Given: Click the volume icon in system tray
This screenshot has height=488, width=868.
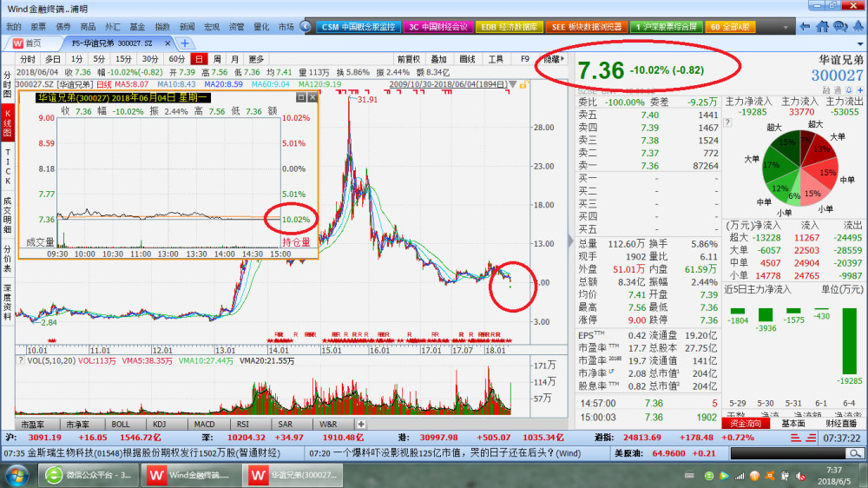Looking at the screenshot, I should coord(800,475).
